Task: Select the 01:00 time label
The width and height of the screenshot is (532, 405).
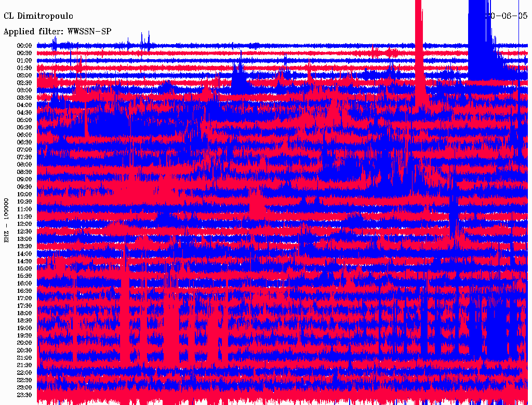Action: tap(24, 60)
